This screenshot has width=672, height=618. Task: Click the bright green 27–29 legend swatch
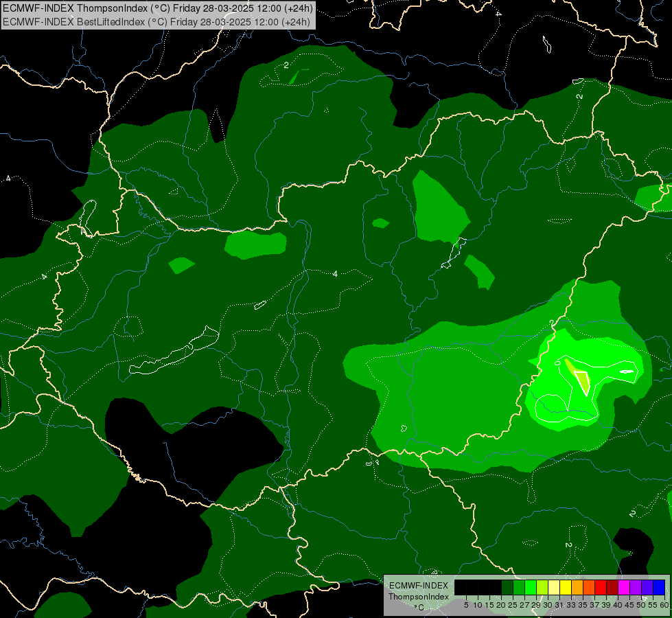tap(531, 587)
